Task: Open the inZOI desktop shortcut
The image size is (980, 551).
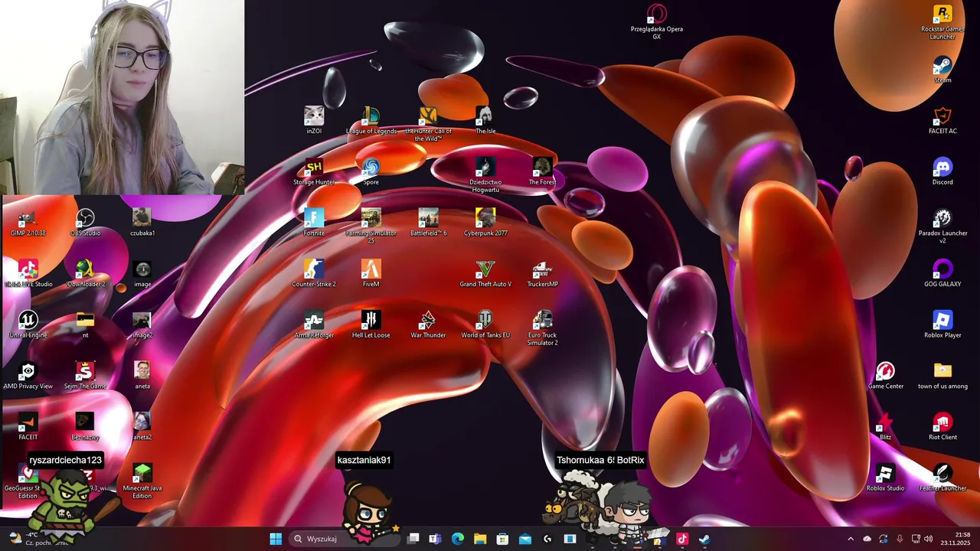Action: click(x=314, y=120)
